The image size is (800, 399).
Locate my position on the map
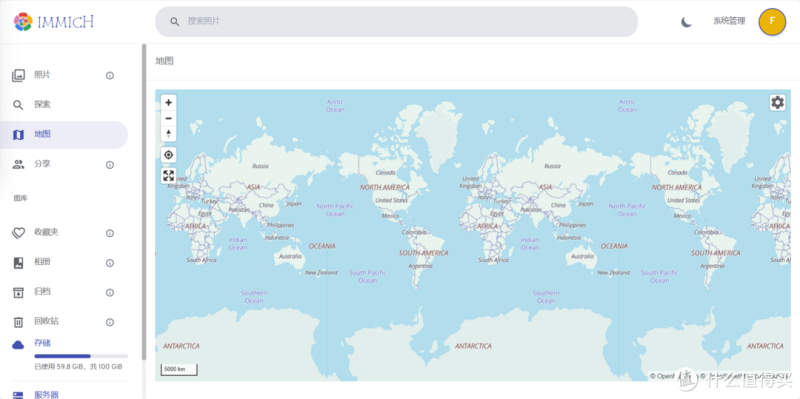point(168,155)
